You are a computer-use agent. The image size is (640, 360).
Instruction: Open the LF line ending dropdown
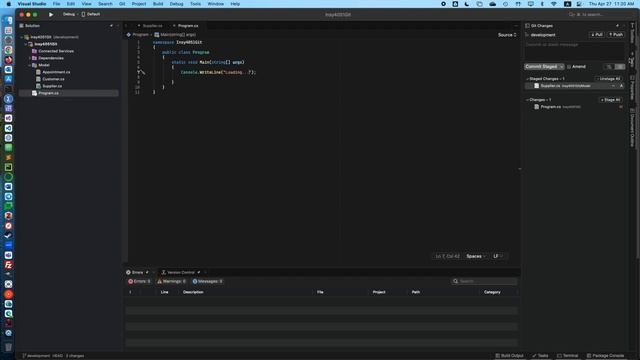pos(498,256)
